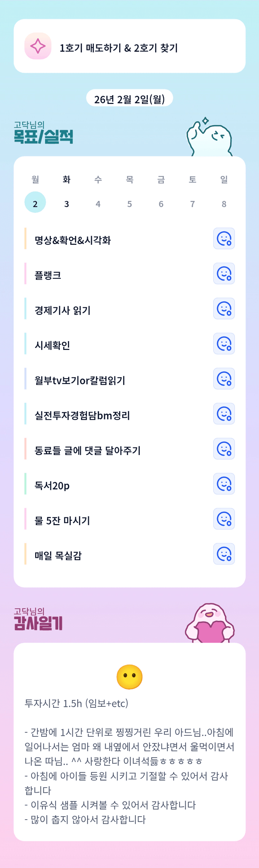Toggle status icon for 매일 목실감
The width and height of the screenshot is (259, 868).
tap(224, 554)
